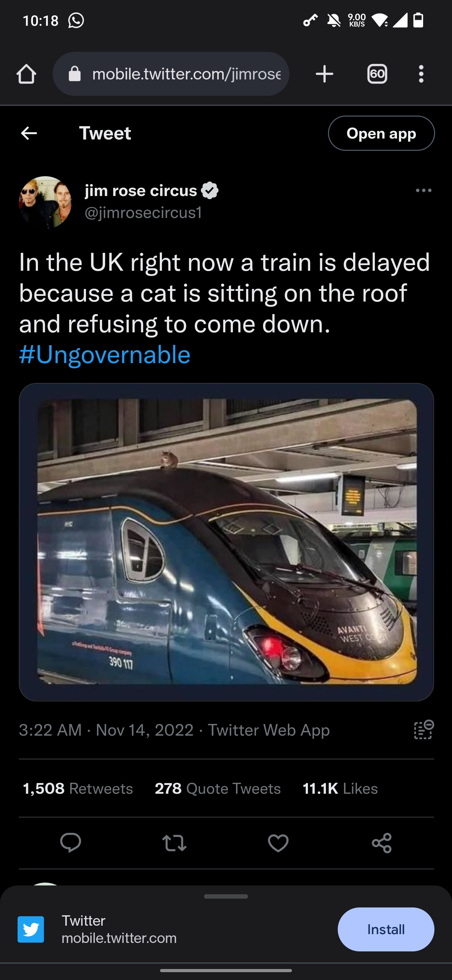
Task: Install the Twitter app from banner
Action: 386,929
